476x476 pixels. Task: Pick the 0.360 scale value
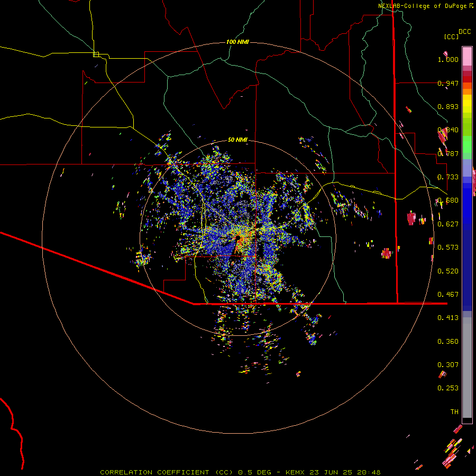448,342
